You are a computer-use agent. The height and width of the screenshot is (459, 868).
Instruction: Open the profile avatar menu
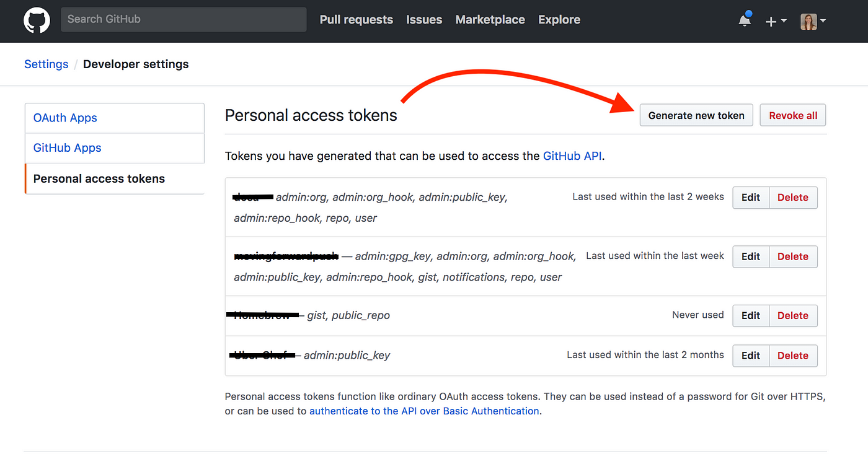tap(813, 21)
